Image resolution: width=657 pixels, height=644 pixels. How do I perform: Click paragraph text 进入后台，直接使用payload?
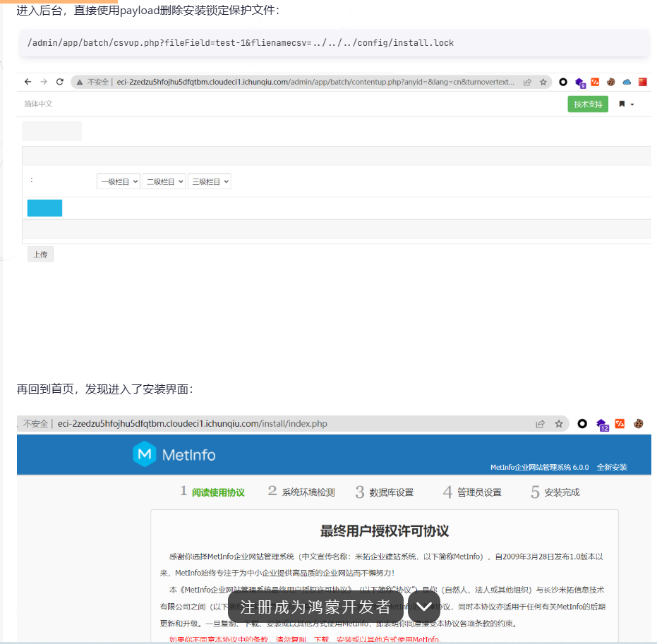click(147, 10)
